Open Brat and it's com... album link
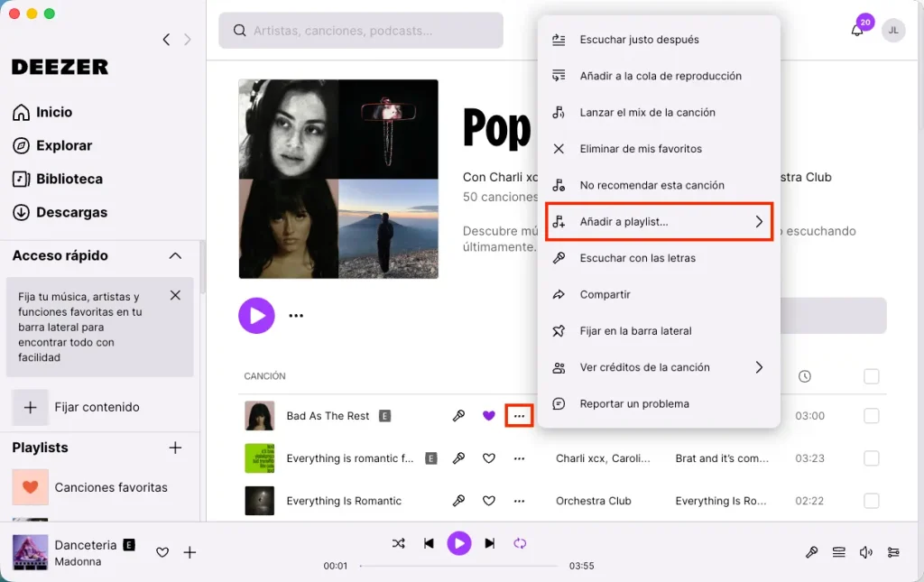 (722, 458)
